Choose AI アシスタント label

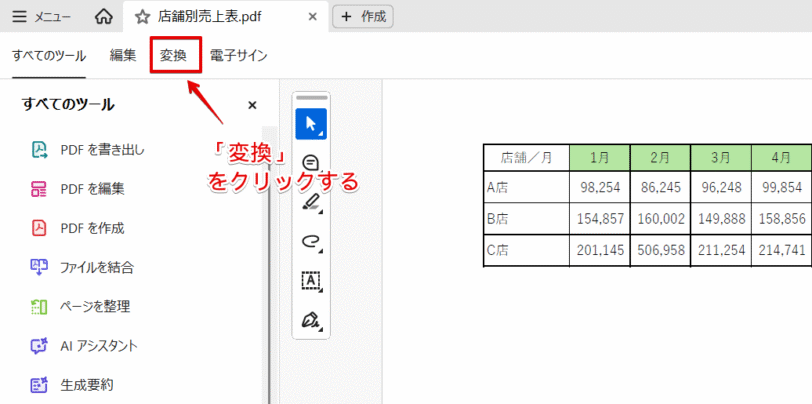coord(99,346)
